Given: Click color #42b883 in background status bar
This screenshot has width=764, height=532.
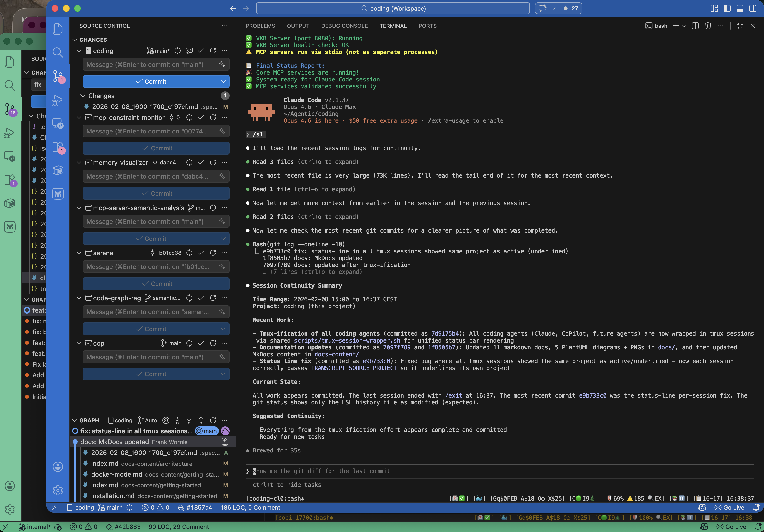Looking at the screenshot, I should (x=123, y=527).
